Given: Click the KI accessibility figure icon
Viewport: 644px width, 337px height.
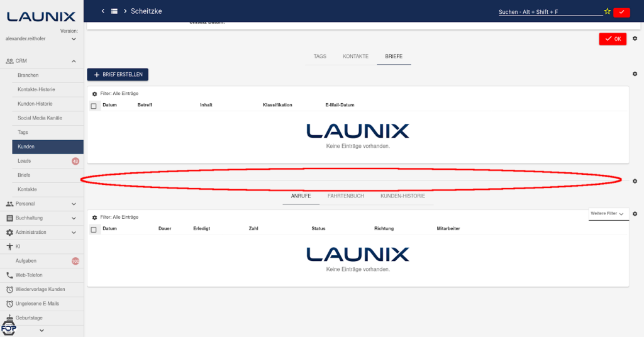Looking at the screenshot, I should [9, 246].
